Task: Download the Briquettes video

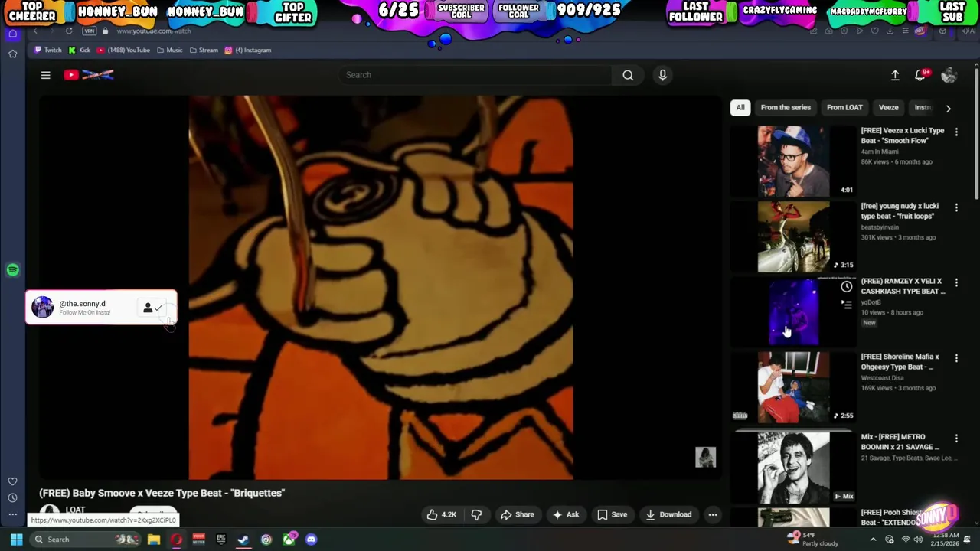Action: click(668, 514)
